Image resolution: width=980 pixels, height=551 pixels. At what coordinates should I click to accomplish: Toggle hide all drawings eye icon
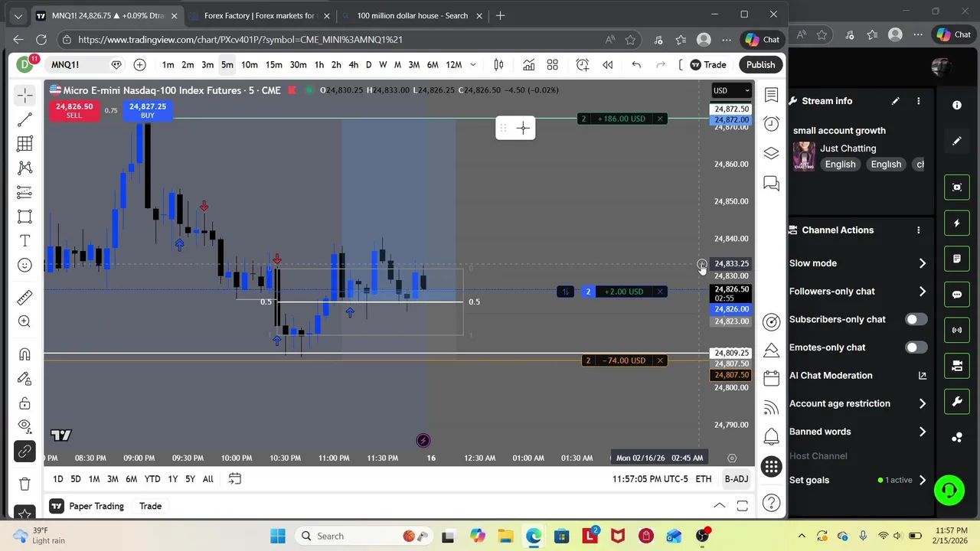click(24, 425)
